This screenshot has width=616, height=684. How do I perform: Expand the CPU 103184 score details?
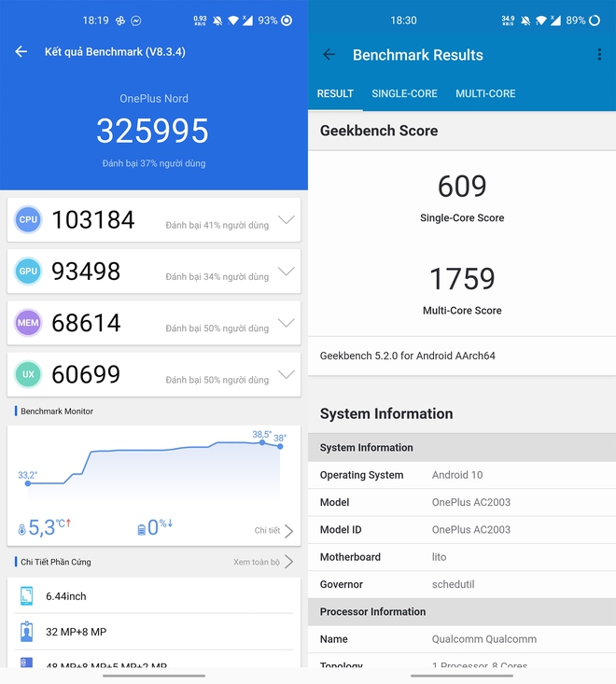[287, 219]
